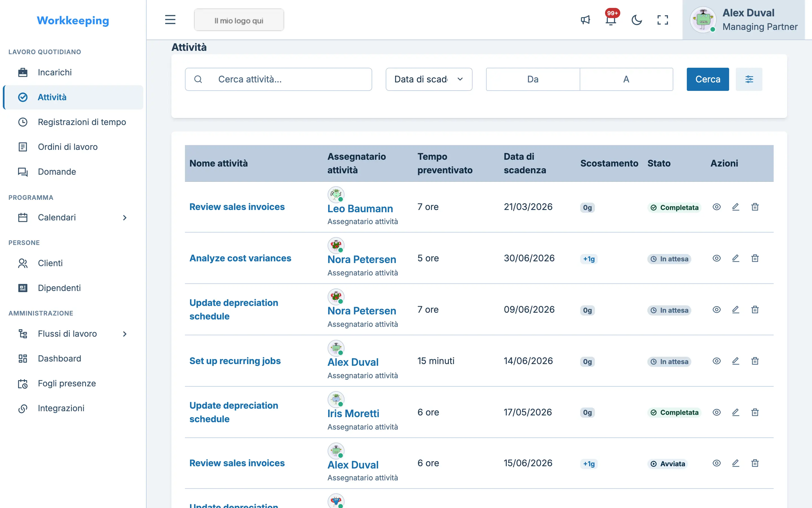Open Ordini di lavoro
This screenshot has width=812, height=508.
tap(73, 147)
